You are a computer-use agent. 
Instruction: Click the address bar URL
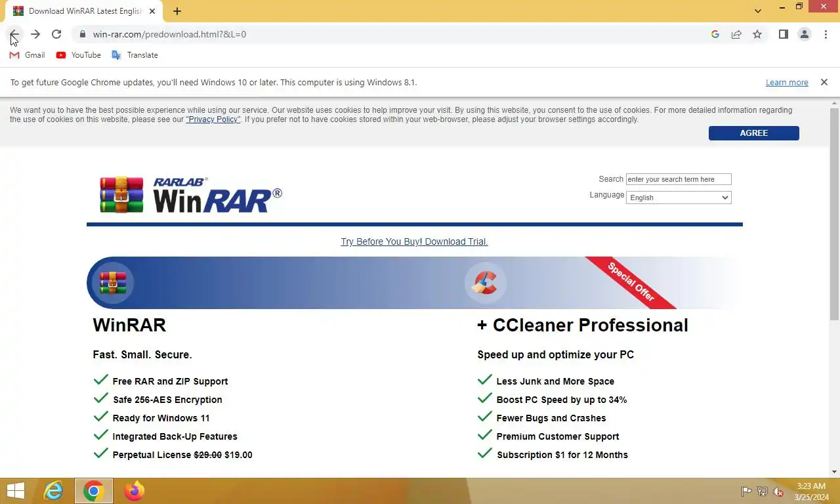coord(169,34)
